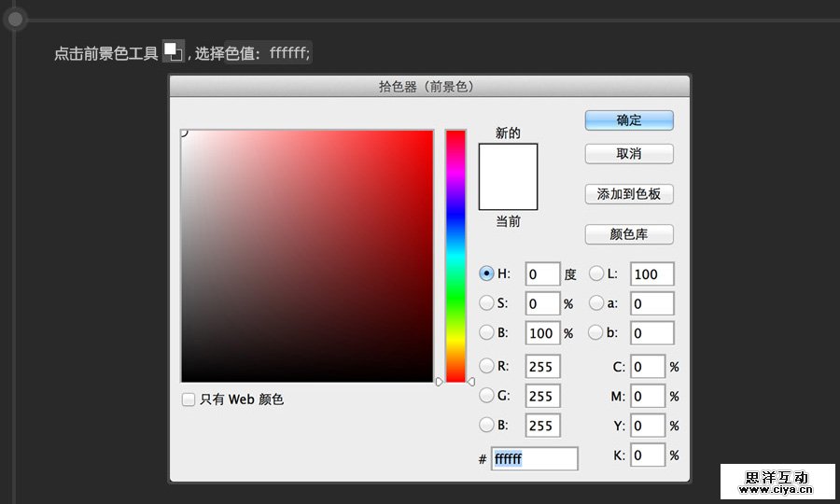Click the rainbow hue slider strip

coord(455,256)
